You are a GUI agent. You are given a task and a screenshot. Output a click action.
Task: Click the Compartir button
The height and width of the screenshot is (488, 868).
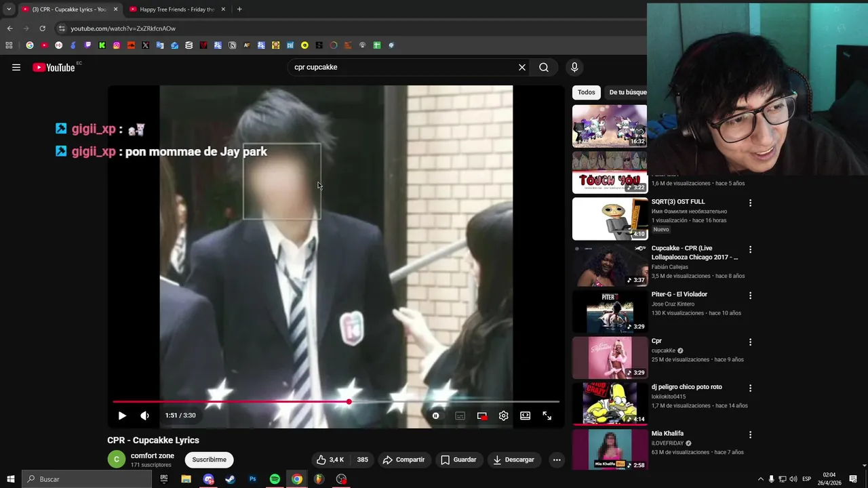click(403, 460)
